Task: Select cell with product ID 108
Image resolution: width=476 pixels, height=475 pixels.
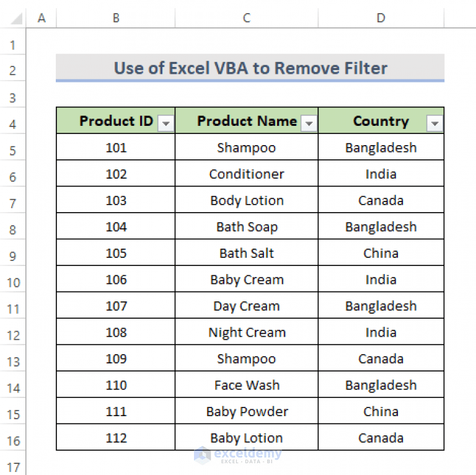Action: click(x=116, y=332)
